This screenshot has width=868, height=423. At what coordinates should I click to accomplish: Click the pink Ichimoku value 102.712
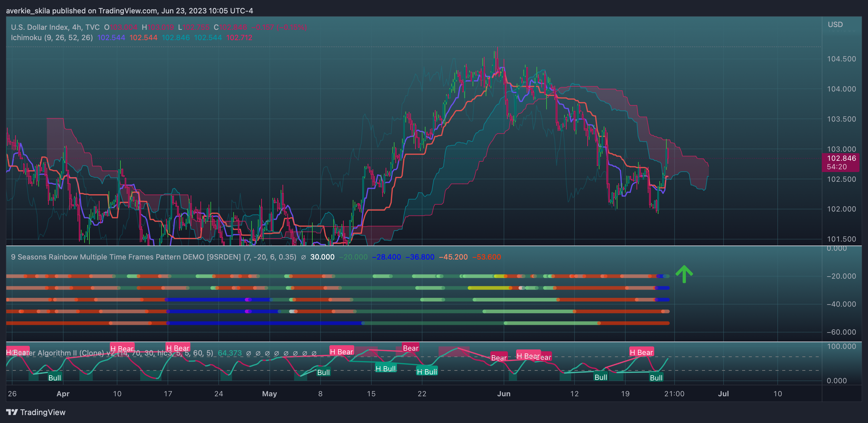coord(239,37)
